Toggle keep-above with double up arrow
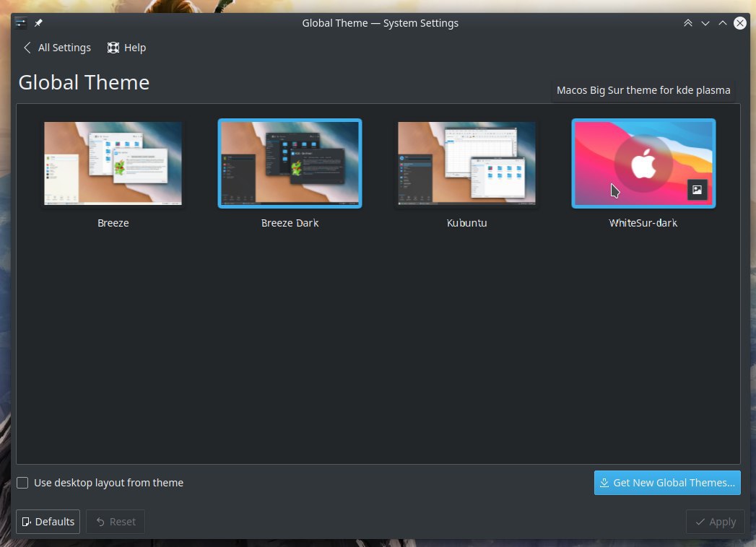The width and height of the screenshot is (756, 547). point(688,23)
